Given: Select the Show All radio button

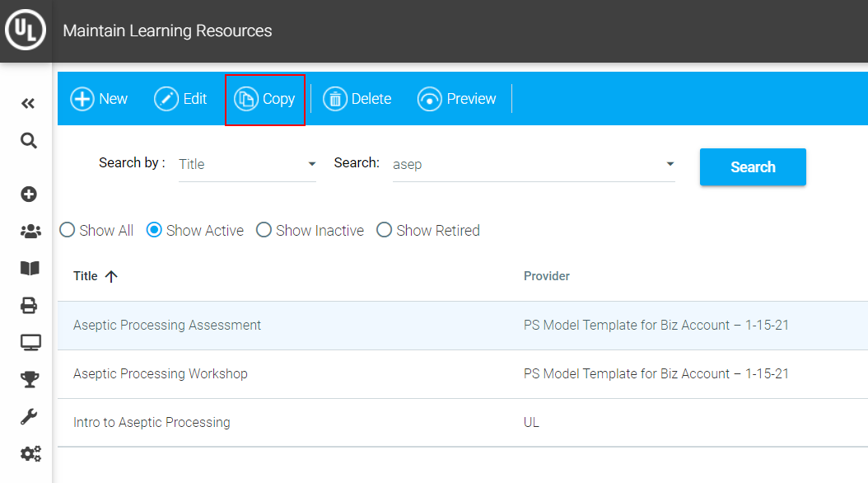Looking at the screenshot, I should 68,231.
